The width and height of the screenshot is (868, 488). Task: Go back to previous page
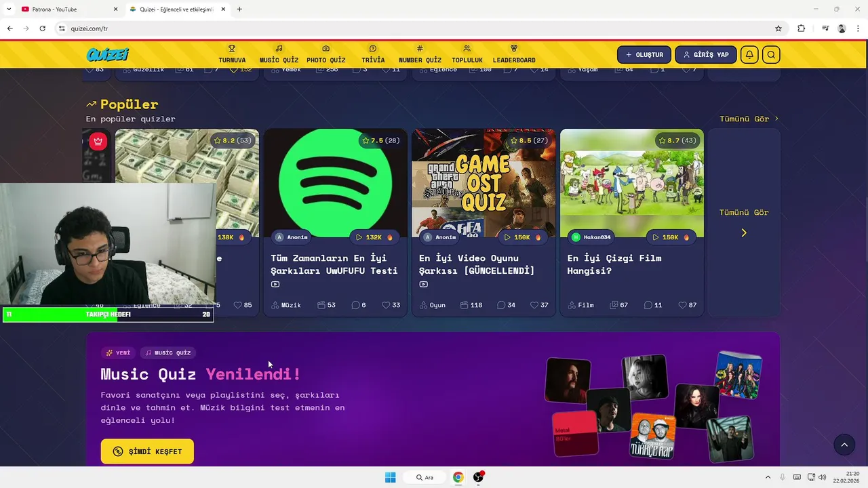click(x=9, y=28)
